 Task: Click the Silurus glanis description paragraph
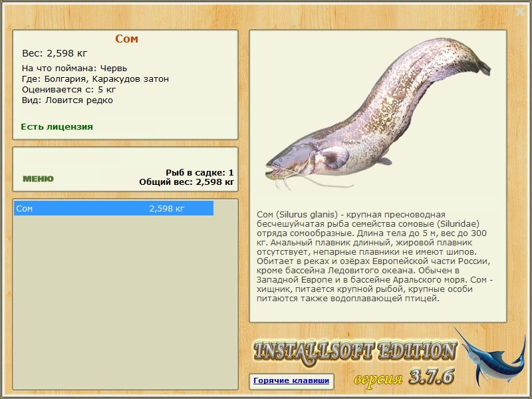(375, 257)
